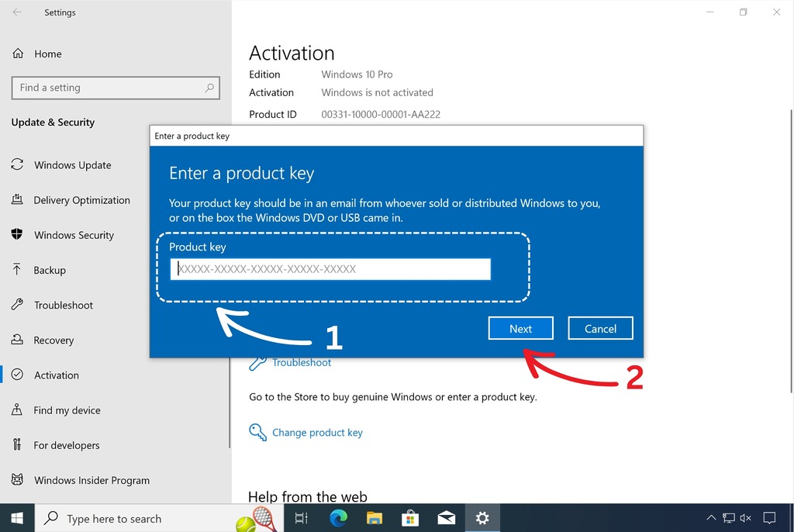
Task: Click the Troubleshoot wrench icon in sidebar
Action: 17,304
